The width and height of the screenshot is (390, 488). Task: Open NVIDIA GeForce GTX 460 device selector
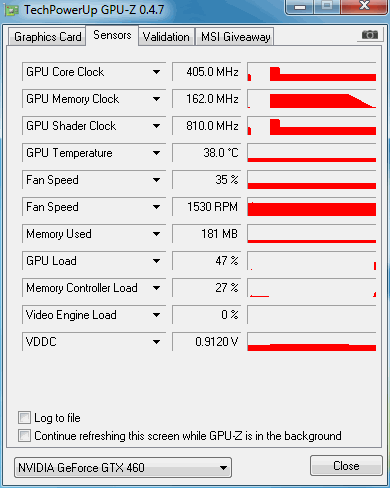pos(123,468)
